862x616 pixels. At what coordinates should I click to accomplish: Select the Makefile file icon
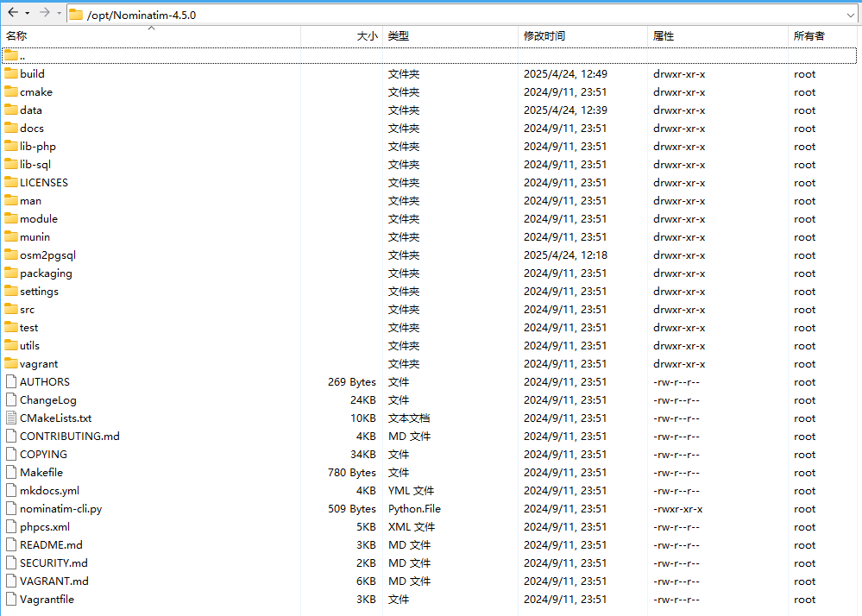(x=11, y=472)
